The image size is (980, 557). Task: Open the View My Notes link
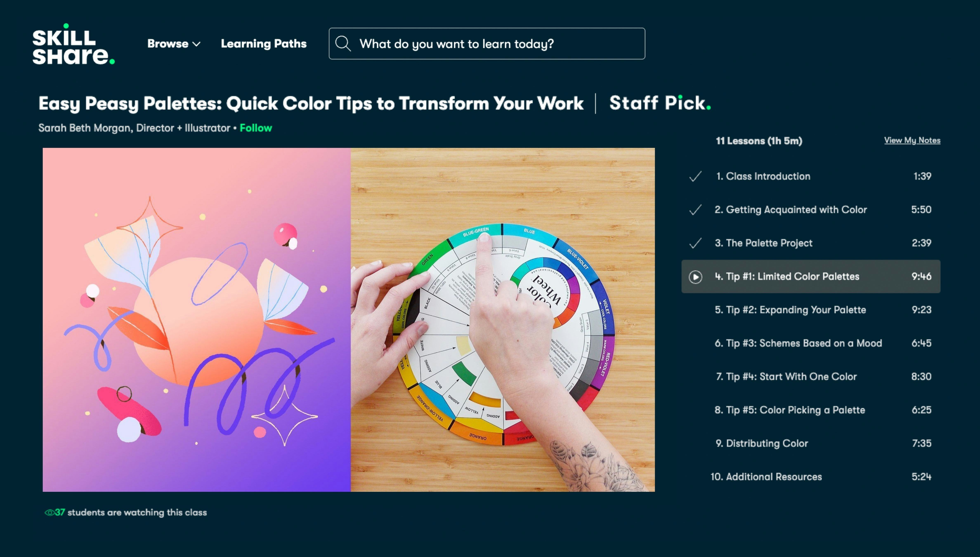[912, 140]
